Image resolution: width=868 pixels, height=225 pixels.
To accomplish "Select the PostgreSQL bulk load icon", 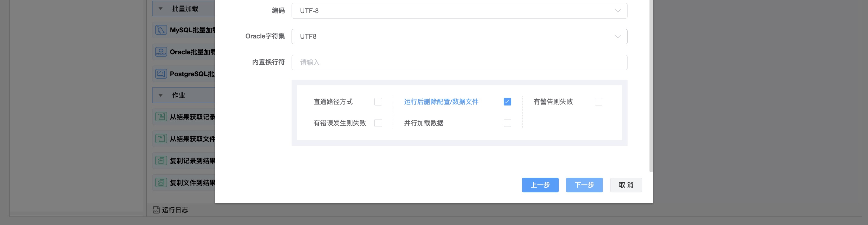I will [161, 74].
